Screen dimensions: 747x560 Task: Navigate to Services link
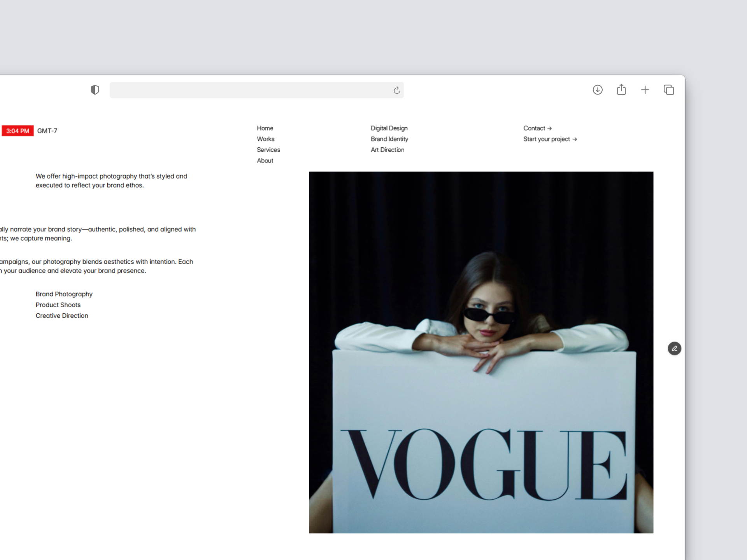(268, 150)
